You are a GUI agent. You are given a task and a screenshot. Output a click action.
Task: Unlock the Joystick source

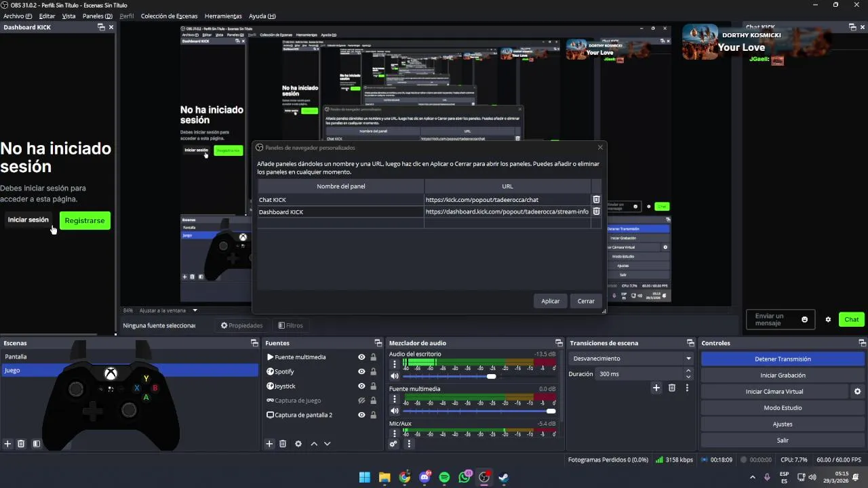tap(373, 386)
